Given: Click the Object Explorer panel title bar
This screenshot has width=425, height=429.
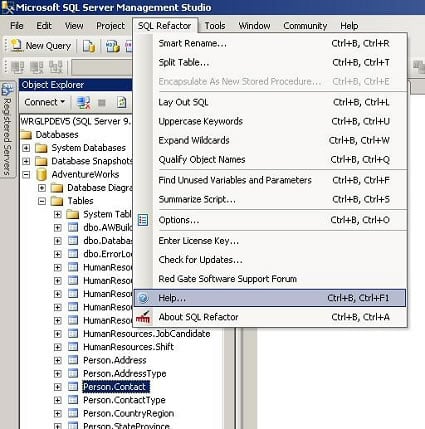Looking at the screenshot, I should (76, 85).
